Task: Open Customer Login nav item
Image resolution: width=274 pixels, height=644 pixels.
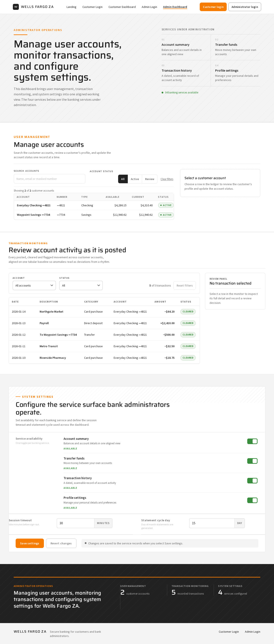Action: pyautogui.click(x=92, y=7)
